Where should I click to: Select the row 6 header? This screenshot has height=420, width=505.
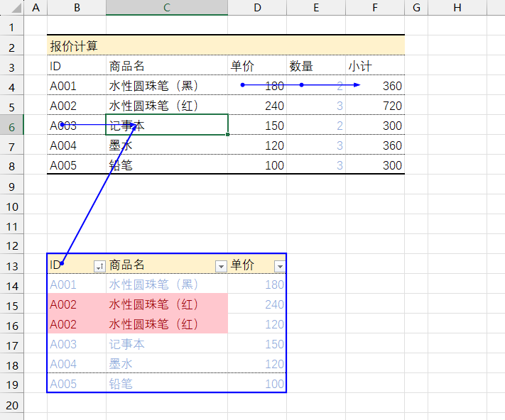[11, 126]
